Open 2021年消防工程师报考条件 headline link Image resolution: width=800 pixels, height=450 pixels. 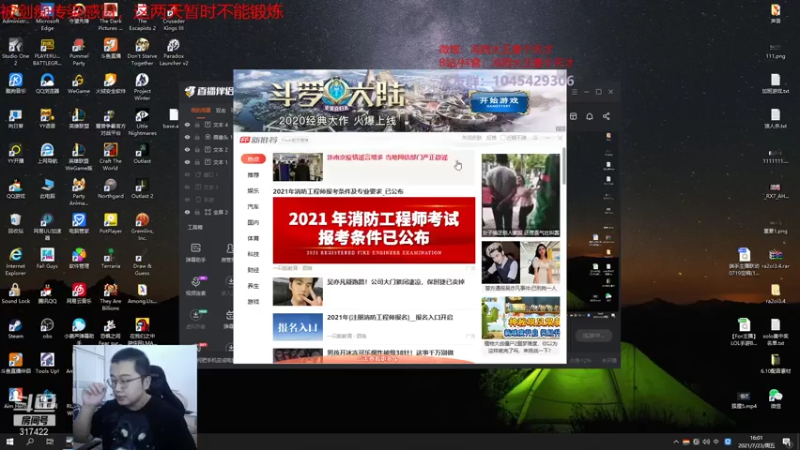[338, 191]
